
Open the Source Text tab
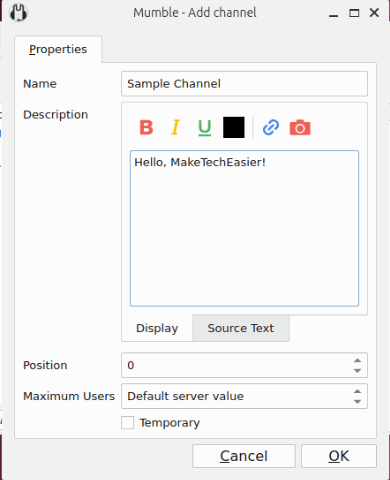241,328
